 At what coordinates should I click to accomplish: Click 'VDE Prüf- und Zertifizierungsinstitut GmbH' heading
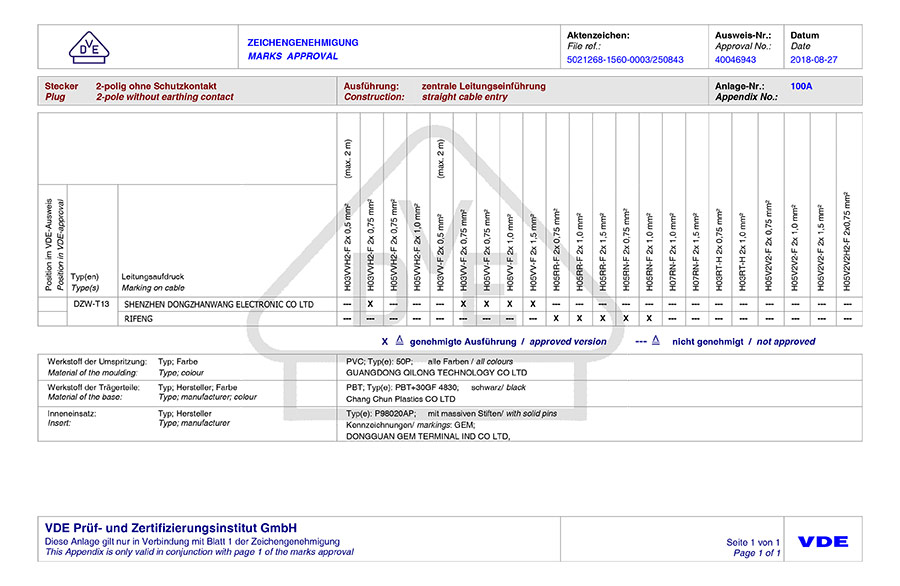(171, 528)
